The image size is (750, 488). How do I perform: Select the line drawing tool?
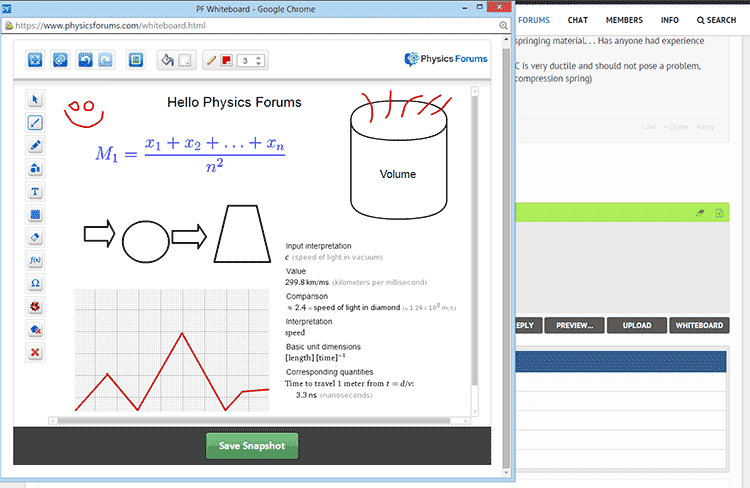(x=35, y=123)
